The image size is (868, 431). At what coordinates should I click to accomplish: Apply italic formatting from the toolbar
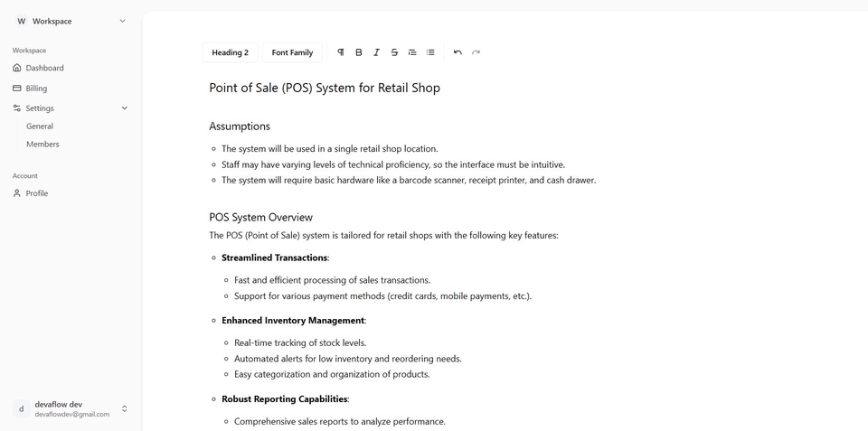click(x=376, y=52)
